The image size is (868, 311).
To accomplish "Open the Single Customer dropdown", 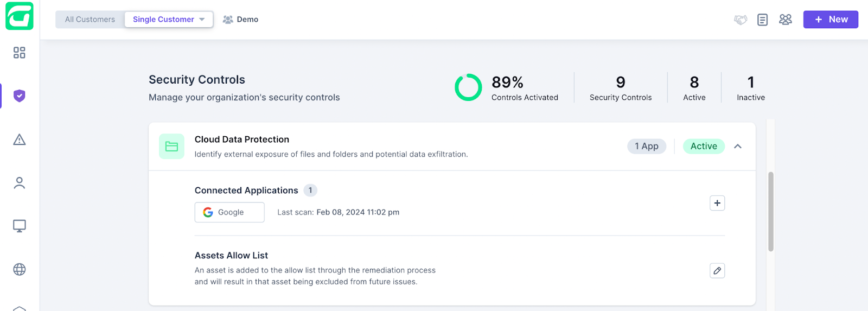I will [169, 20].
